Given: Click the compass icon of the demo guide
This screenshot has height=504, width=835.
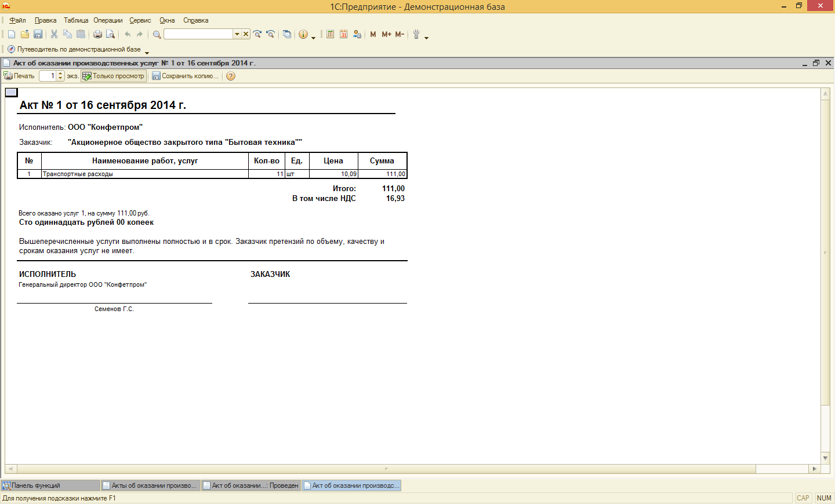Looking at the screenshot, I should click(x=11, y=49).
